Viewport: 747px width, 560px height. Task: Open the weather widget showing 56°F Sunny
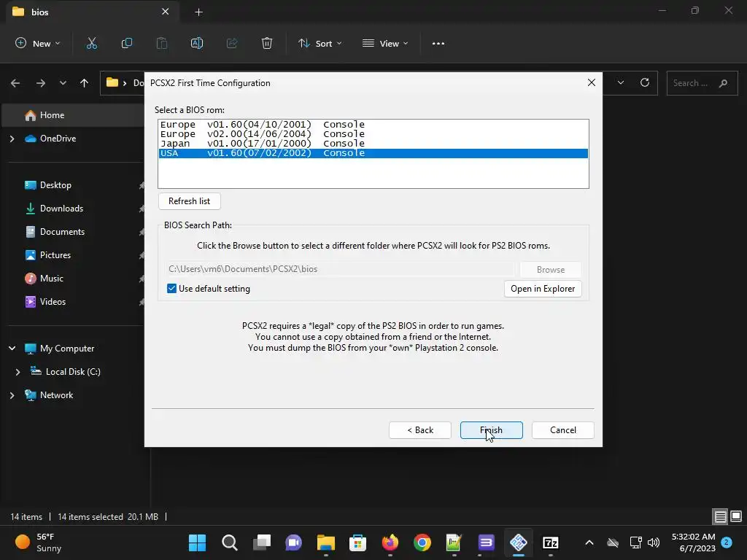[x=38, y=542]
